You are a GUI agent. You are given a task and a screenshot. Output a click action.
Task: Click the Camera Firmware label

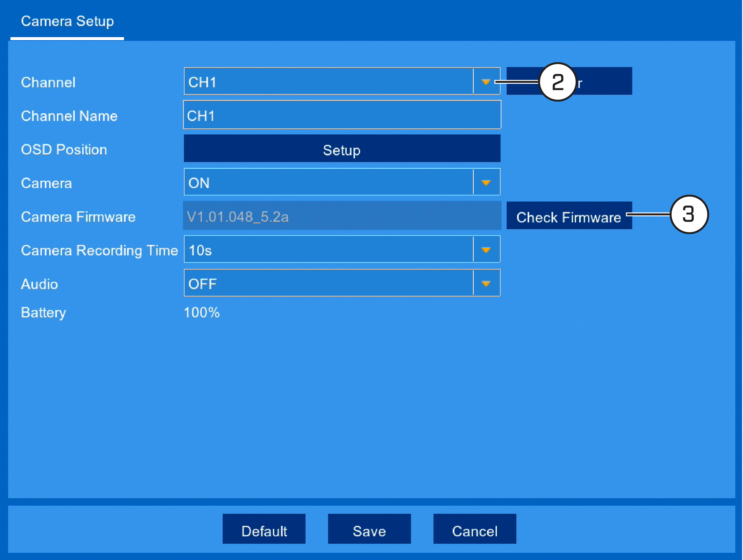(78, 217)
